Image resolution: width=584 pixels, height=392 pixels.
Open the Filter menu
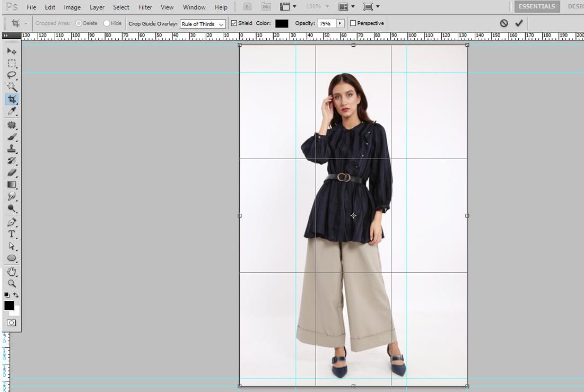pyautogui.click(x=145, y=7)
